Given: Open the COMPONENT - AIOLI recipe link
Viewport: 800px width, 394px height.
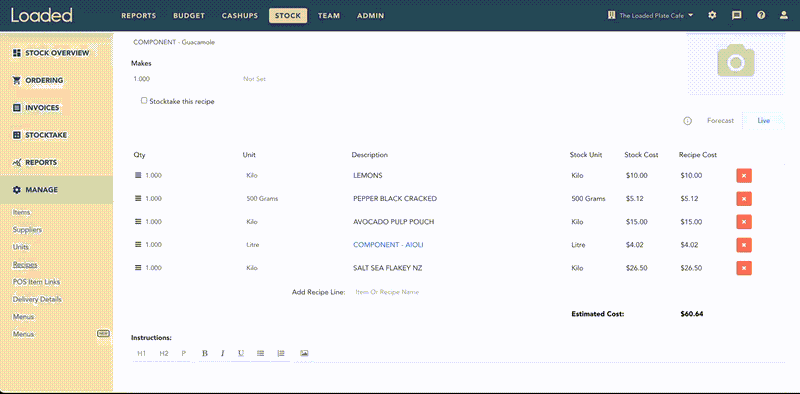Looking at the screenshot, I should pos(388,245).
